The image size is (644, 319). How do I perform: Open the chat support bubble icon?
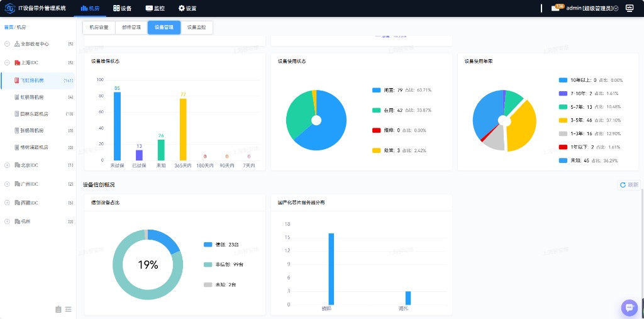pos(629,307)
